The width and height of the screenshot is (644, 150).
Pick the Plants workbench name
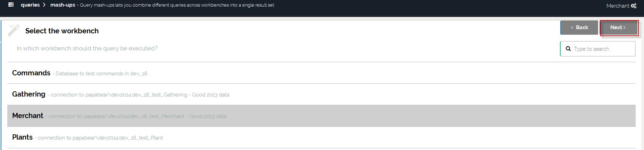tap(22, 137)
